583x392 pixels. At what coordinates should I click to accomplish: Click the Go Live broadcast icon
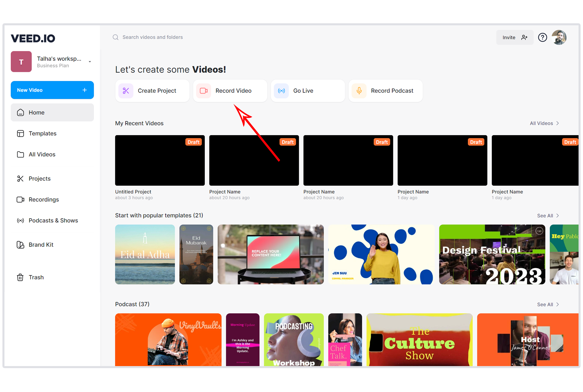(x=281, y=91)
